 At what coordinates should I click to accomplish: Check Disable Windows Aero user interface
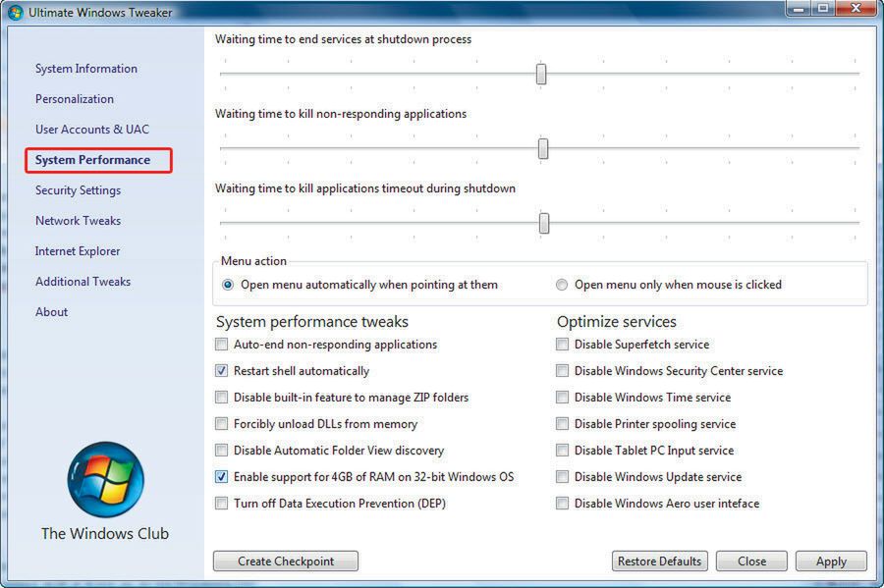coord(562,503)
